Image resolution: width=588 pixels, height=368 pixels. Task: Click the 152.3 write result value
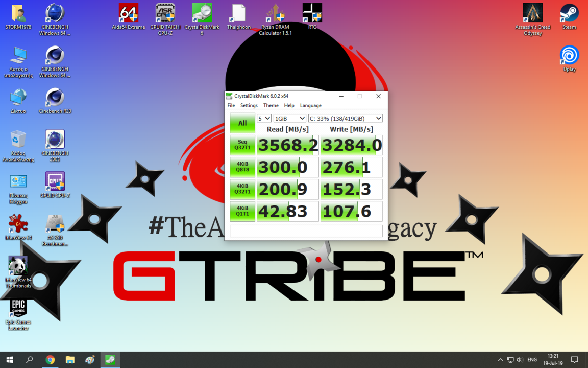point(351,189)
